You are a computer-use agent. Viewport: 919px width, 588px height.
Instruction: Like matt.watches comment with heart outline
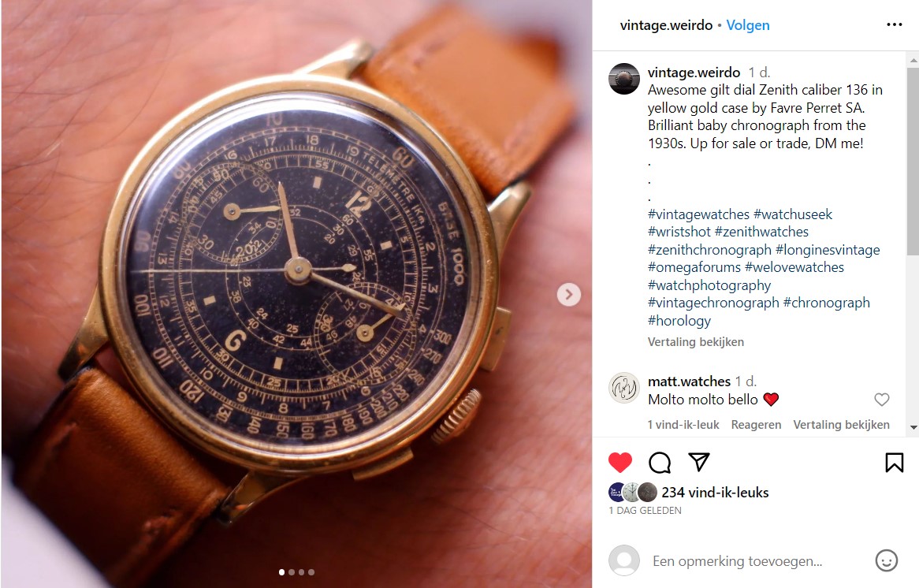pyautogui.click(x=881, y=400)
